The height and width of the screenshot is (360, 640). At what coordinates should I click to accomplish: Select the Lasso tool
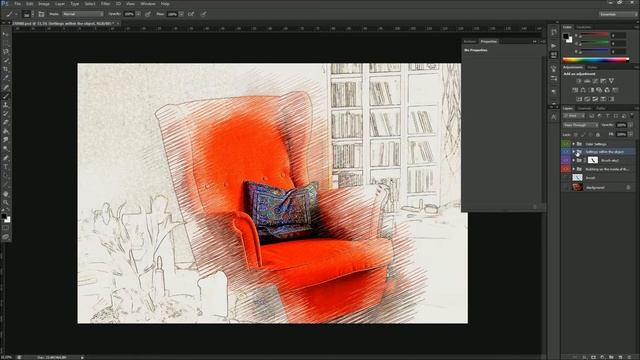6,52
